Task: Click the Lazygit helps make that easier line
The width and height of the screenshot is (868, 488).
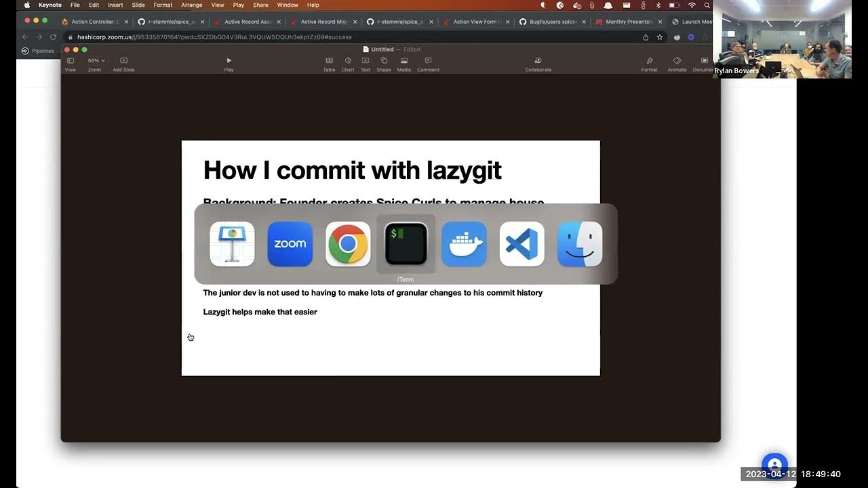Action: (260, 312)
